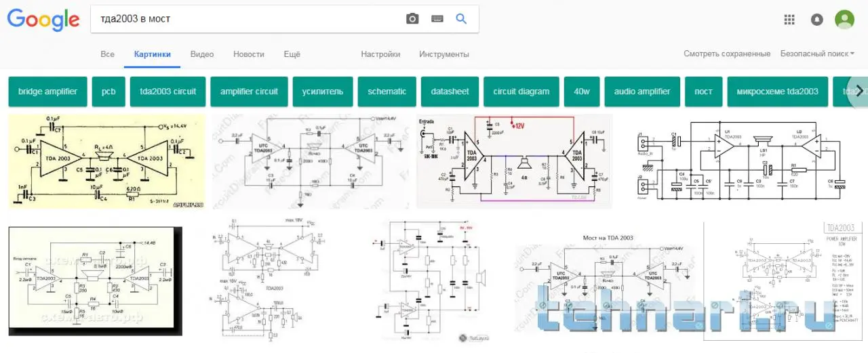The height and width of the screenshot is (353, 868).
Task: Select the Картинки tab
Action: [x=153, y=54]
